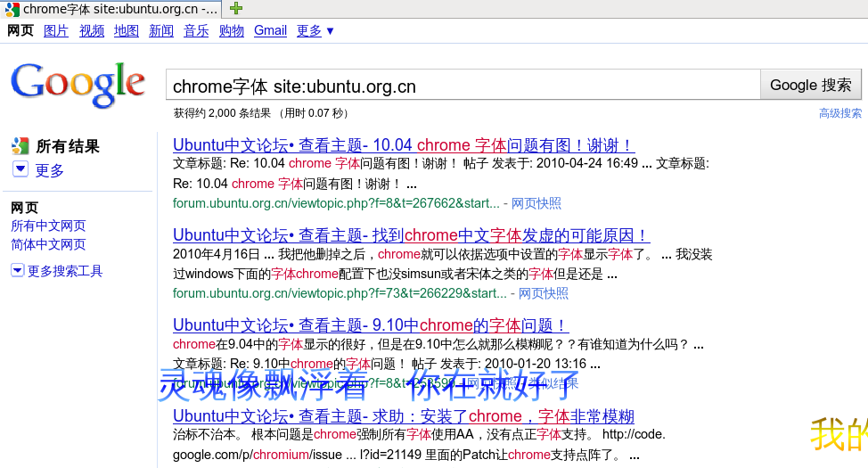Click the 所有结果 icon in sidebar
Viewport: 868px width, 468px height.
[20, 146]
